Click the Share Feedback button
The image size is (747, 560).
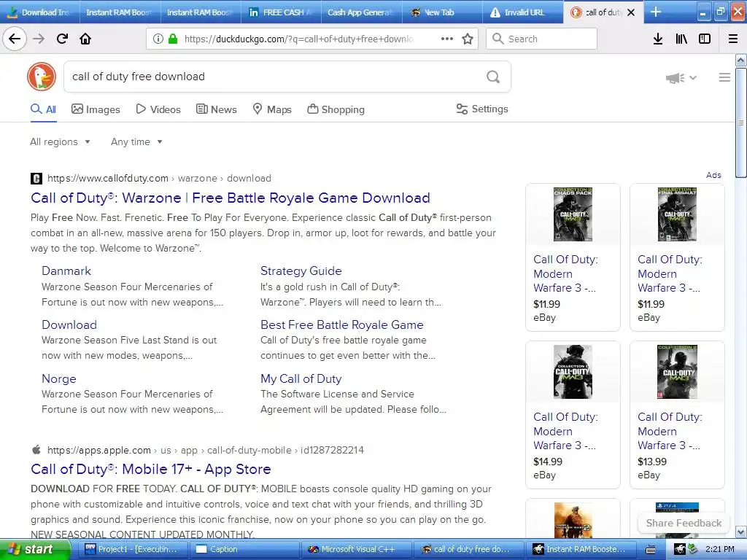point(683,523)
